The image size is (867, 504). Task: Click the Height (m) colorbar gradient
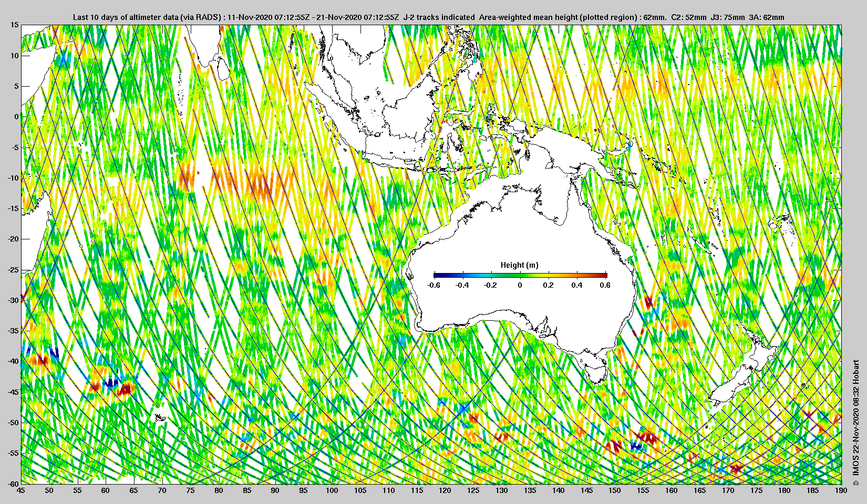[x=520, y=275]
